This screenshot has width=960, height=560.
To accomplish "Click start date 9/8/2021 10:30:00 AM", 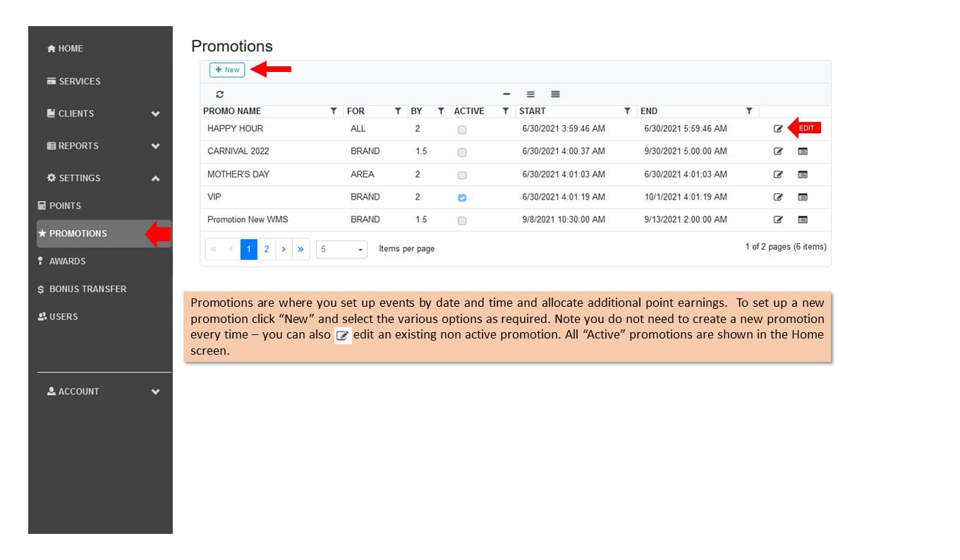I will [564, 219].
